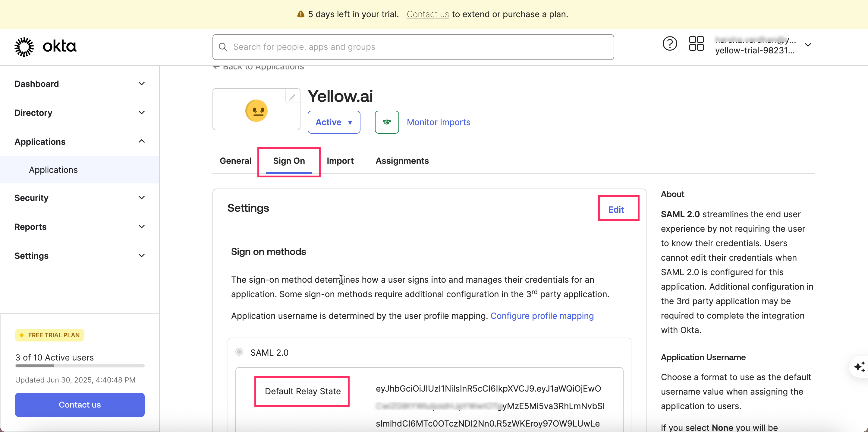Focus the people, apps and groups search field
Viewport: 868px width, 432px height.
point(413,47)
